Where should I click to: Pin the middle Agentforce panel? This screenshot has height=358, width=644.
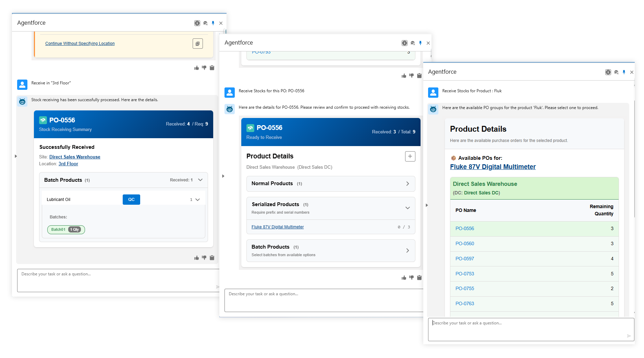click(420, 43)
